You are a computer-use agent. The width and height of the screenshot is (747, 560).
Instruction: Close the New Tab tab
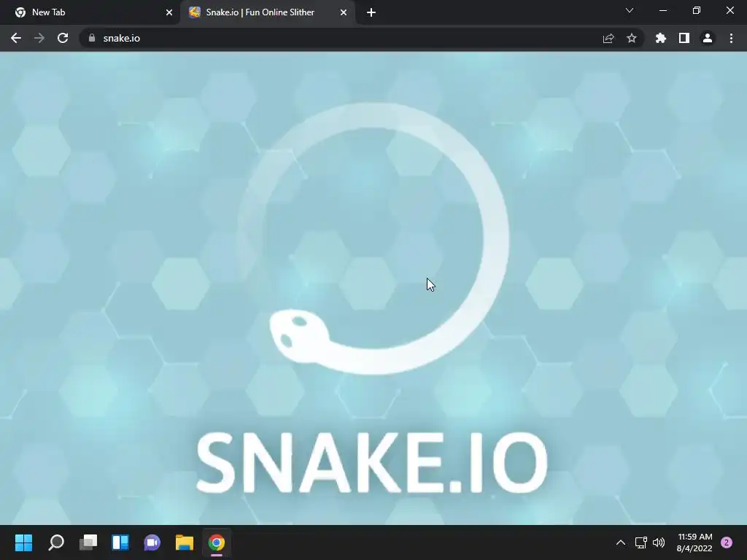169,12
